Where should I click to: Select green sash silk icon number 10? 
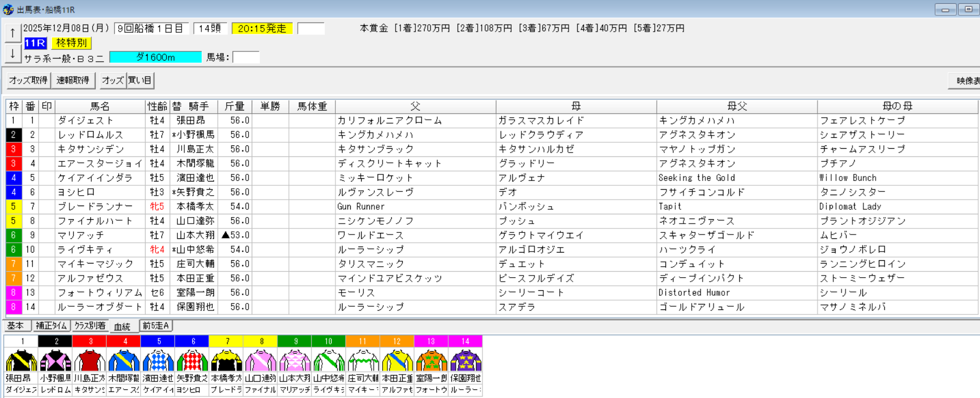pos(328,361)
